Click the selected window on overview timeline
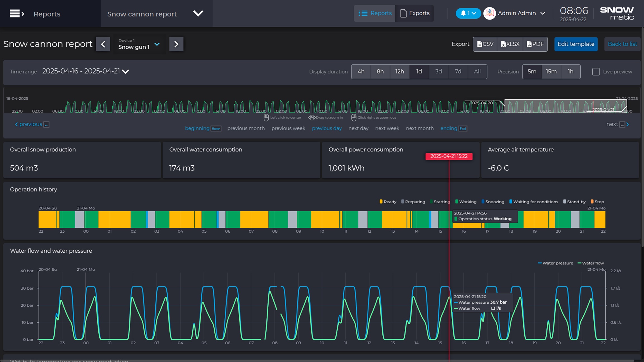The height and width of the screenshot is (362, 644). (x=565, y=106)
